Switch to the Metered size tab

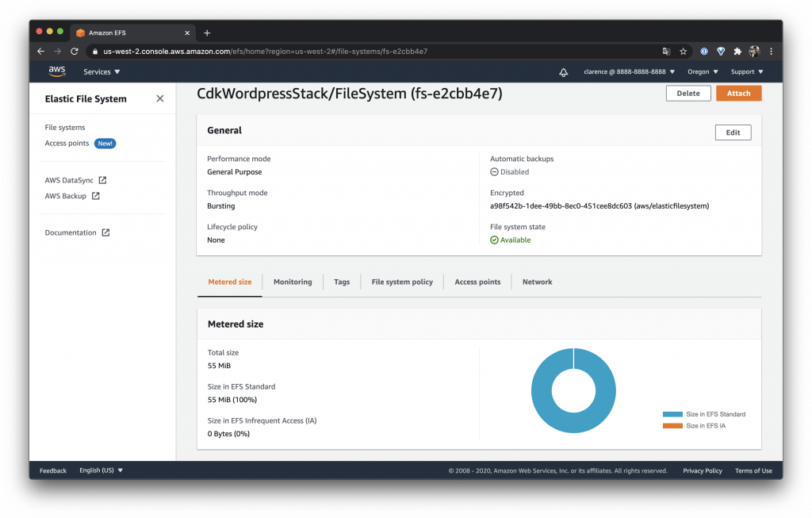230,282
